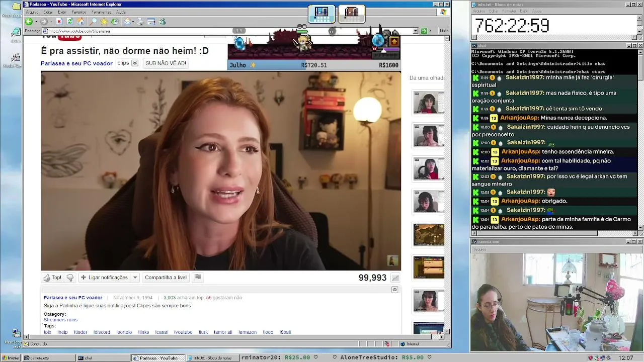The height and width of the screenshot is (362, 644).
Task: Open the Search magnifier in IE toolbar
Action: point(93,22)
